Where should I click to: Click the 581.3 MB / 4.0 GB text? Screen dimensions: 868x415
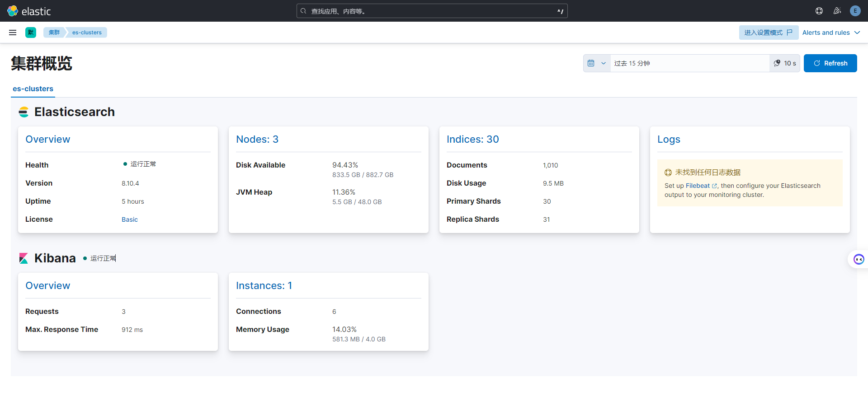click(x=359, y=339)
